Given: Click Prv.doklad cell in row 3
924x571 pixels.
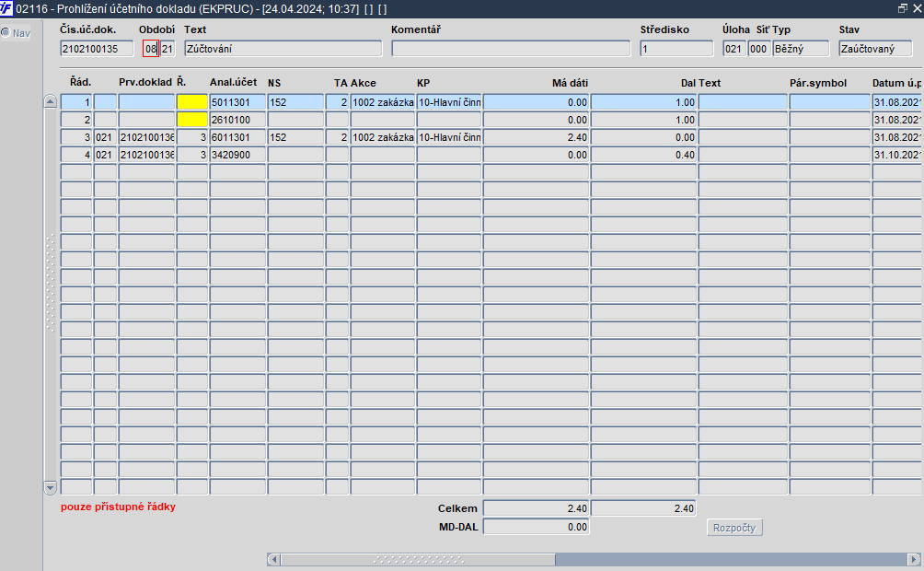Looking at the screenshot, I should coord(146,137).
